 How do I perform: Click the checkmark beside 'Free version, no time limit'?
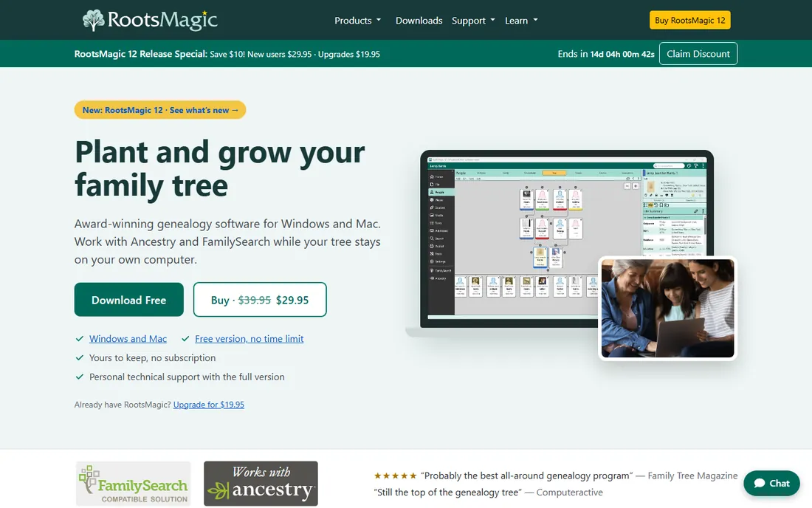point(185,339)
